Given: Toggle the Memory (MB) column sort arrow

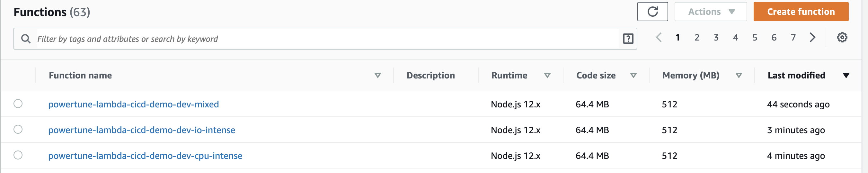Looking at the screenshot, I should click(739, 76).
